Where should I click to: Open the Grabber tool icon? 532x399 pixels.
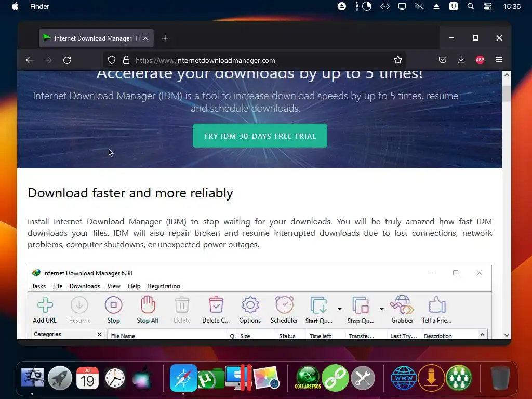402,304
